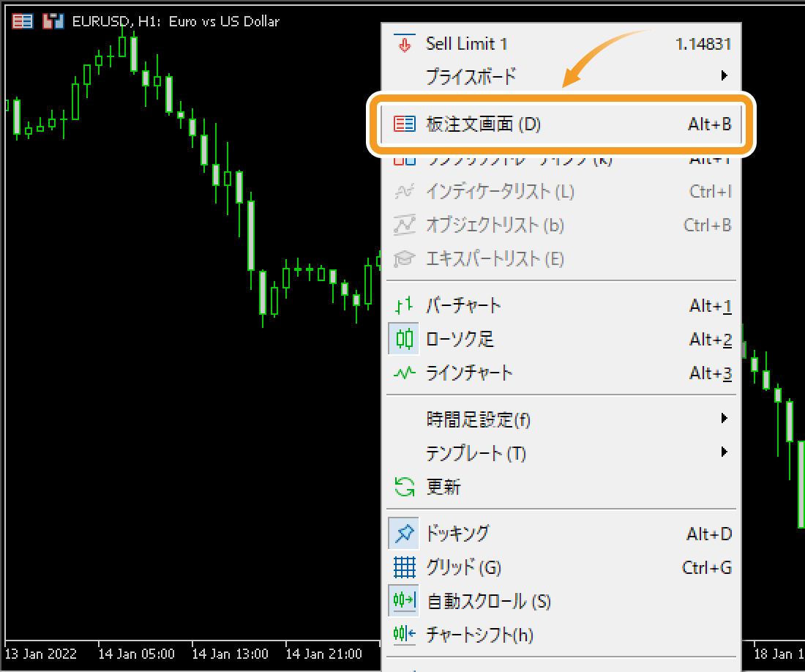
Task: Click the ラインチャート line icon
Action: (x=405, y=373)
